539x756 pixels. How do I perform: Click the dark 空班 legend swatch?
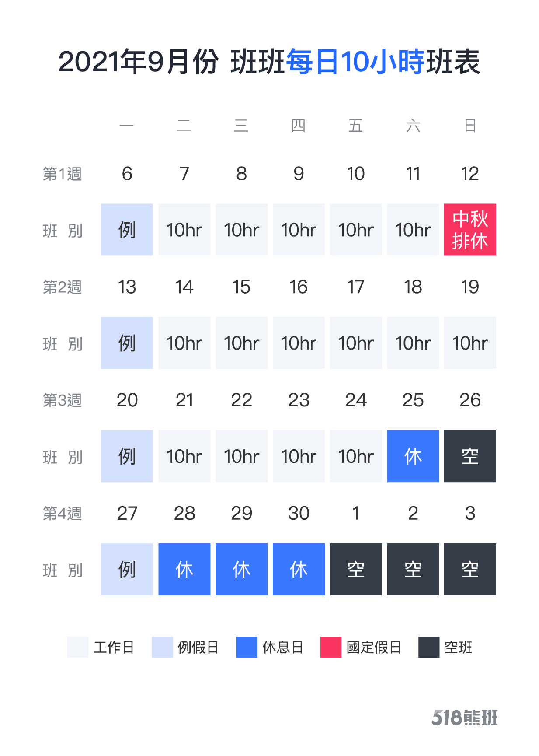429,647
